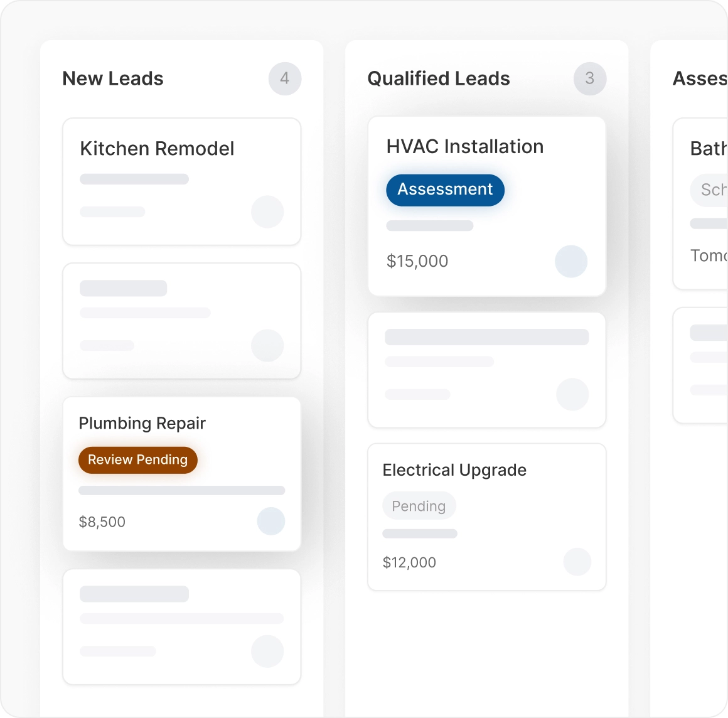Viewport: 728px width, 718px height.
Task: Open the Kitchen Remodel card
Action: coord(157,149)
